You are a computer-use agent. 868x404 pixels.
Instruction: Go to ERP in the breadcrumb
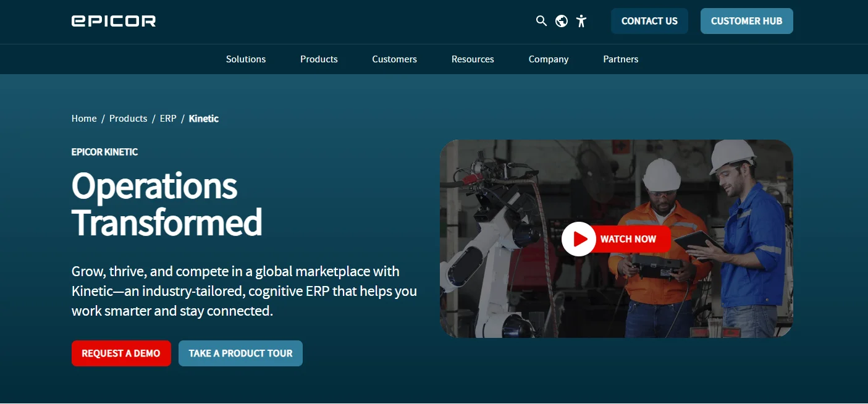pyautogui.click(x=168, y=119)
